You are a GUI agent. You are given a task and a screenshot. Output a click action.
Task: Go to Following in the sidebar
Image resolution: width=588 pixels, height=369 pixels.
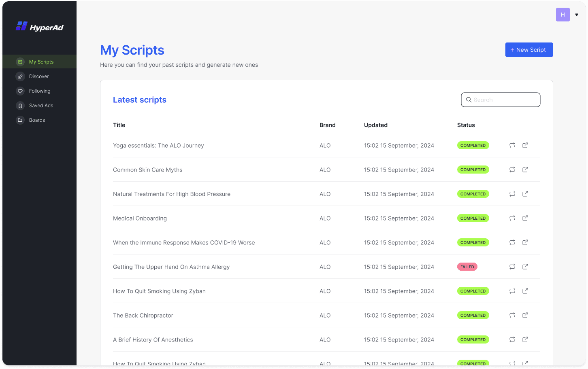pos(40,91)
